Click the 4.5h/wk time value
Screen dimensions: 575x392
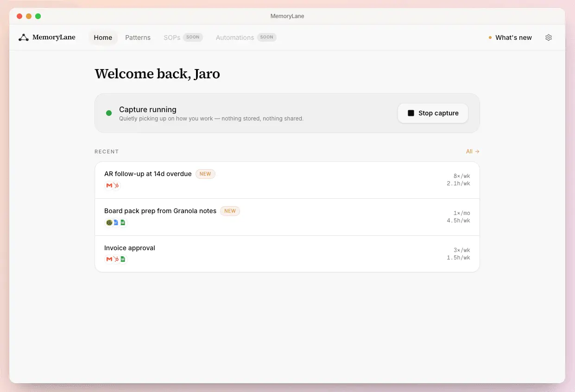coord(458,221)
